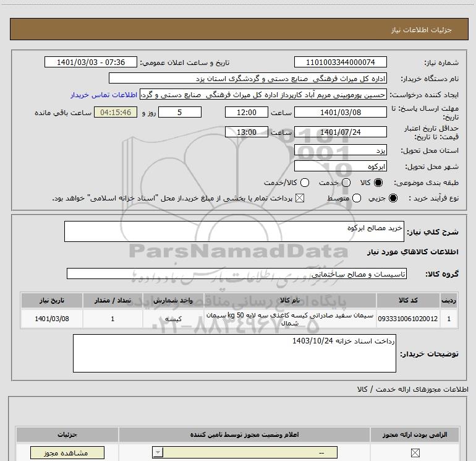This screenshot has height=461, width=476.
Task: Click the general description field خرید مصالح ابرکوه
Action: (x=234, y=231)
